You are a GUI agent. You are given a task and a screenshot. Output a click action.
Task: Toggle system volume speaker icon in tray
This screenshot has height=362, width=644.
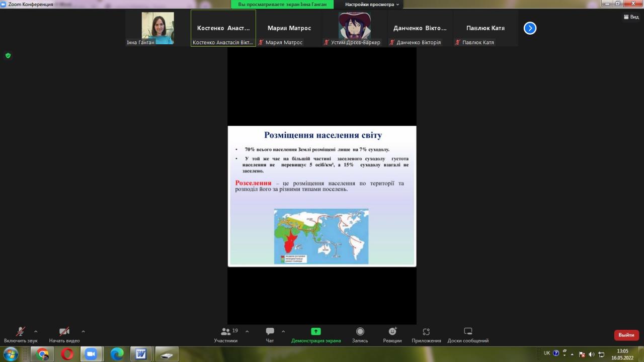(x=591, y=354)
